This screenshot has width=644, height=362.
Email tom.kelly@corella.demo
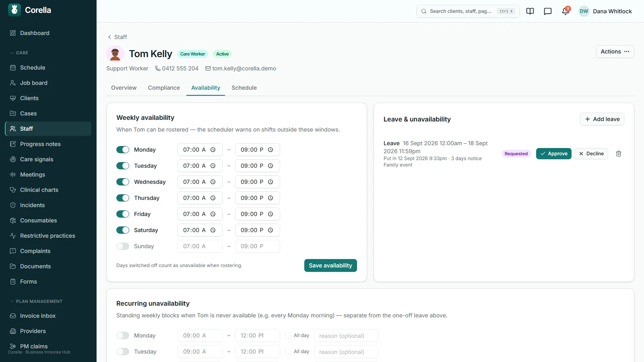tap(241, 68)
